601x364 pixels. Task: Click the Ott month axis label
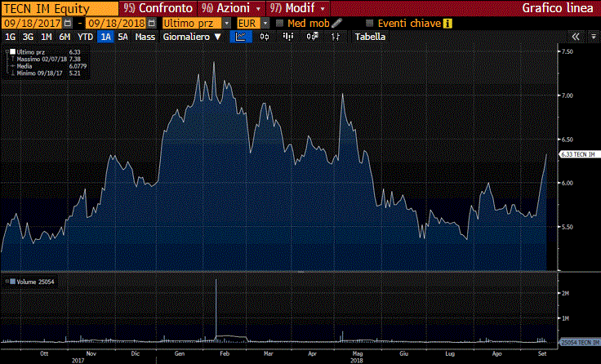(44, 353)
